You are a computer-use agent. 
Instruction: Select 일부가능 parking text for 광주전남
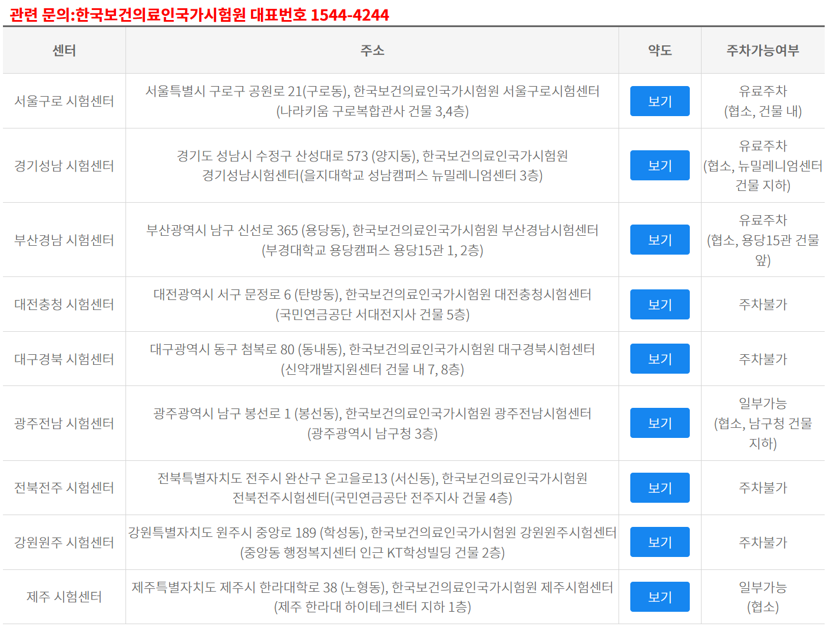pyautogui.click(x=763, y=403)
